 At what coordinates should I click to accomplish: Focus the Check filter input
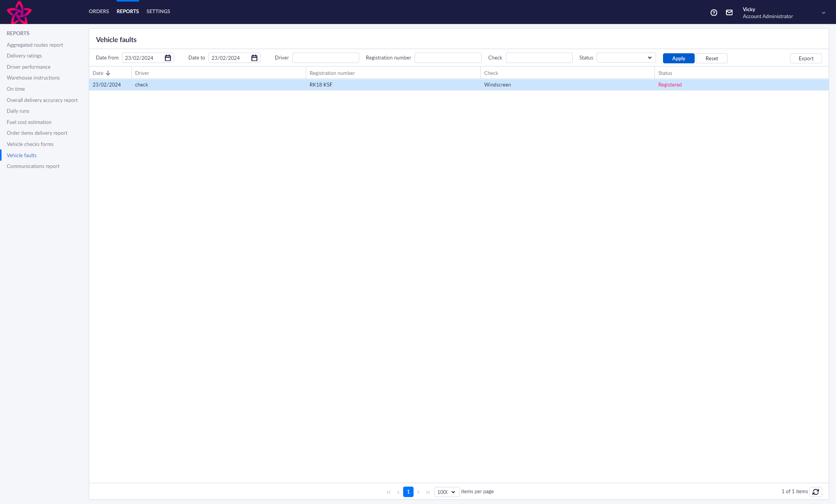click(539, 58)
